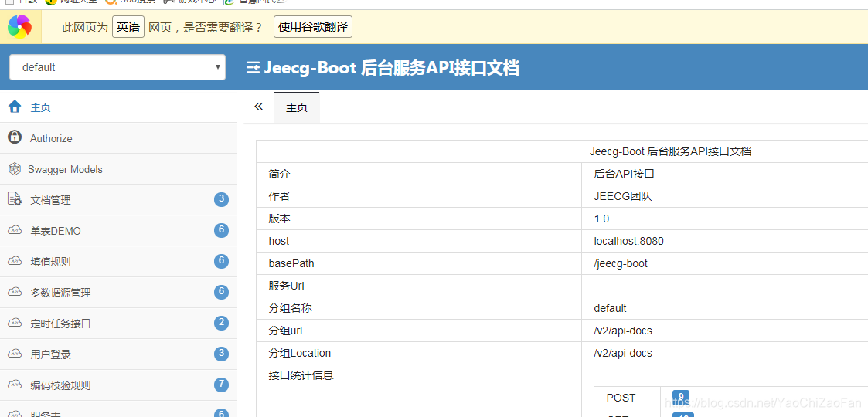This screenshot has height=417, width=868.
Task: Click the 分组名称 row label
Action: point(290,308)
